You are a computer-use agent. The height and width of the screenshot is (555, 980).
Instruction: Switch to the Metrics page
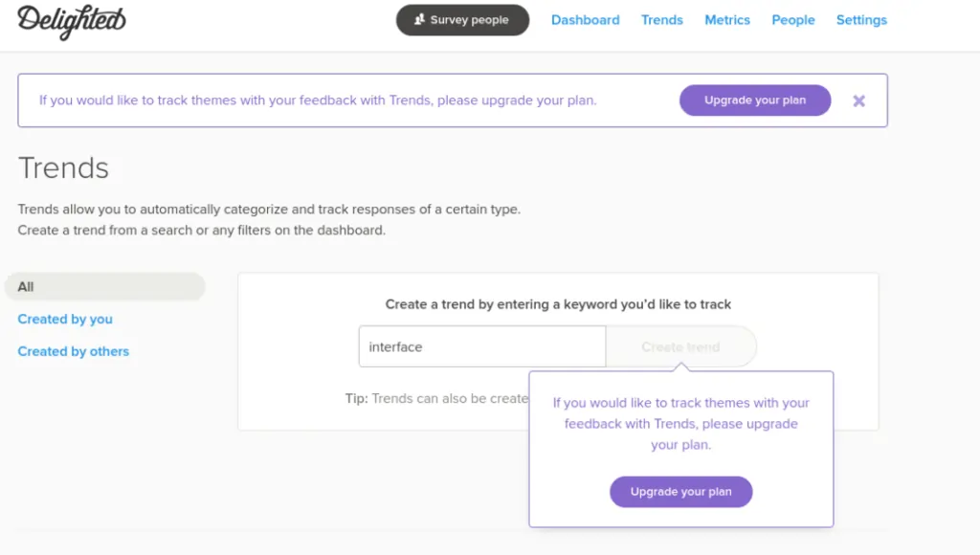click(727, 20)
